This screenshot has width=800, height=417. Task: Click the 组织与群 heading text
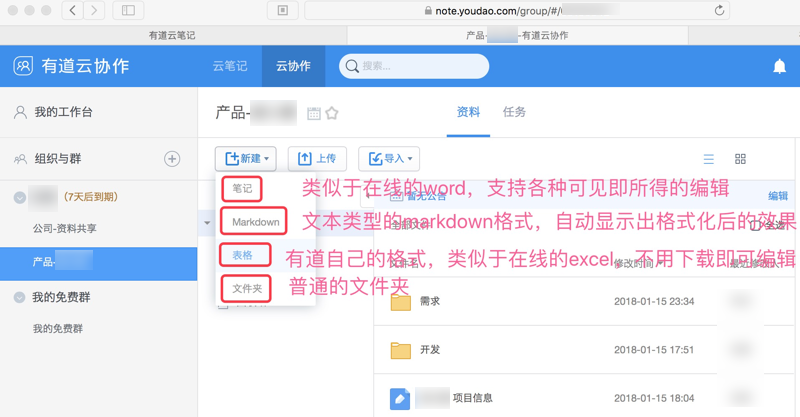pos(58,159)
